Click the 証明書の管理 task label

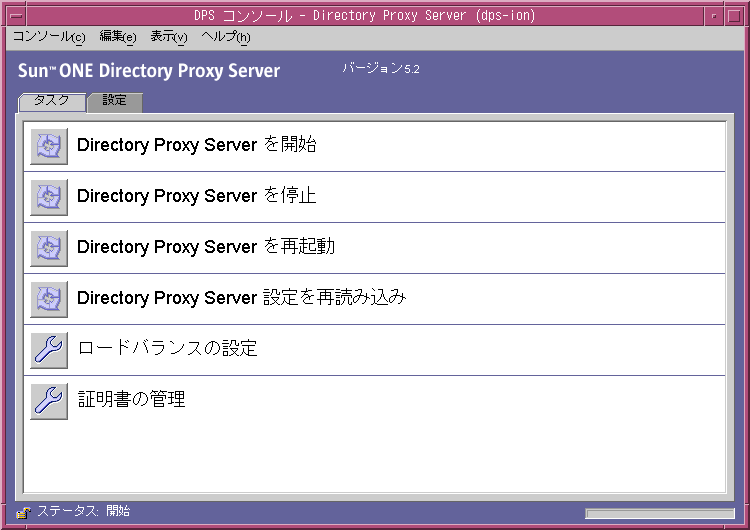(132, 399)
